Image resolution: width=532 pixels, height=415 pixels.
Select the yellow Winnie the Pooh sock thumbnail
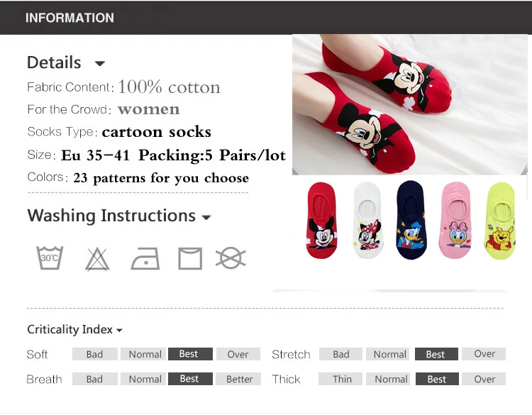500,220
